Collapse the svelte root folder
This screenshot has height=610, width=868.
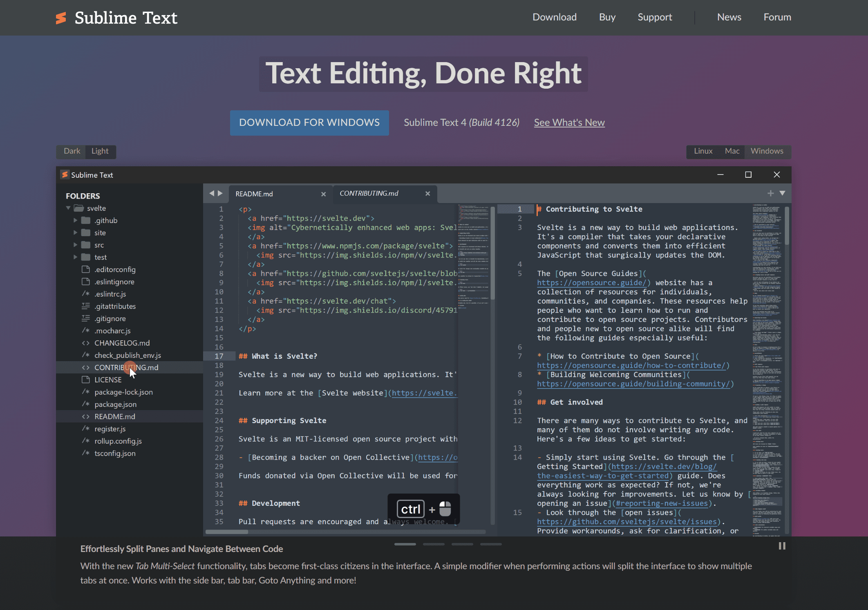point(68,208)
